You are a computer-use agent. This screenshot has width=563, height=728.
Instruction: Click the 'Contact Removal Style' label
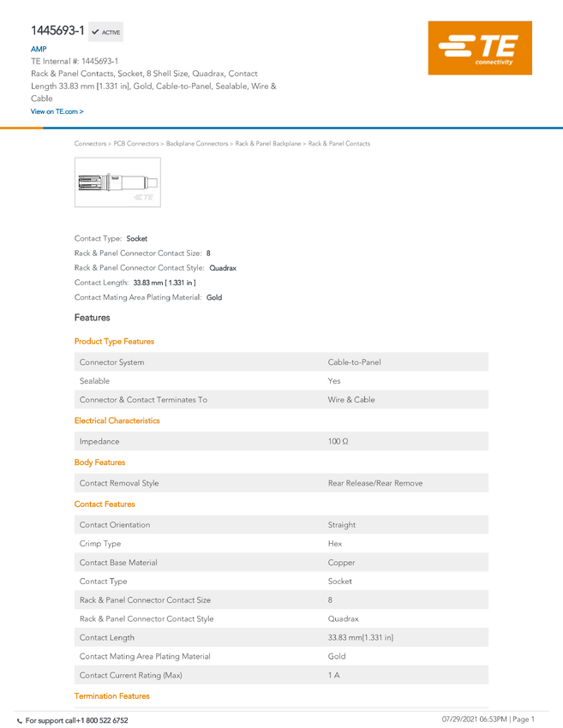(x=119, y=483)
